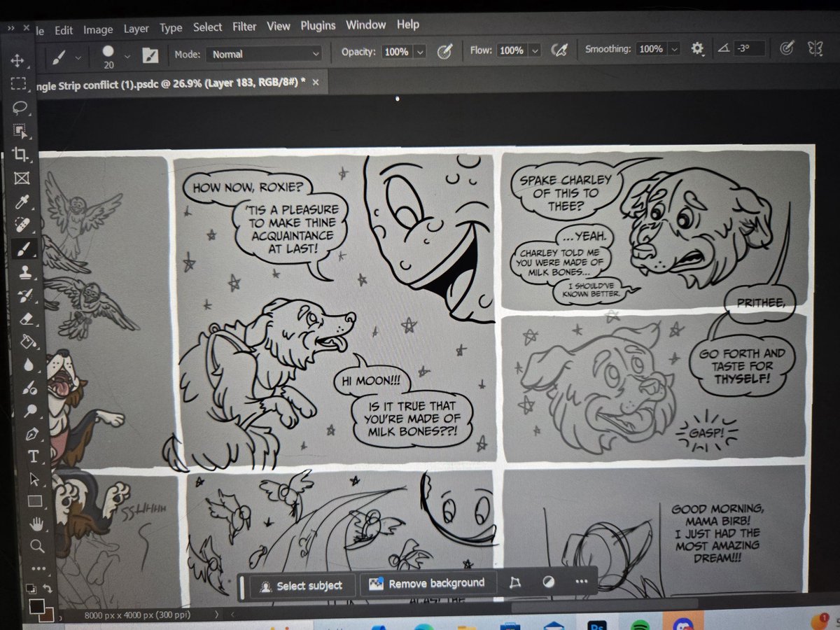Click the Opacity percentage field
The width and height of the screenshot is (840, 630).
tap(397, 52)
